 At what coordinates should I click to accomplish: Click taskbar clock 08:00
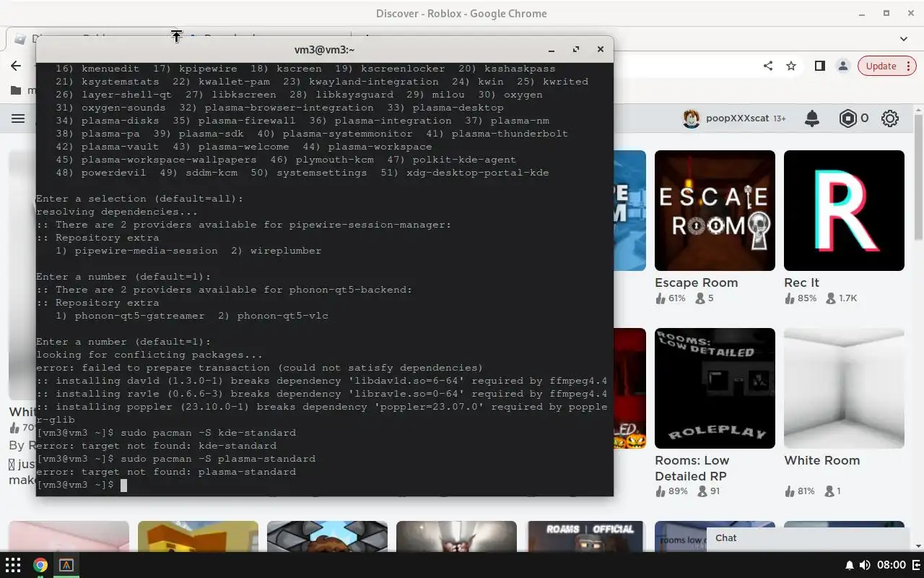pyautogui.click(x=892, y=565)
